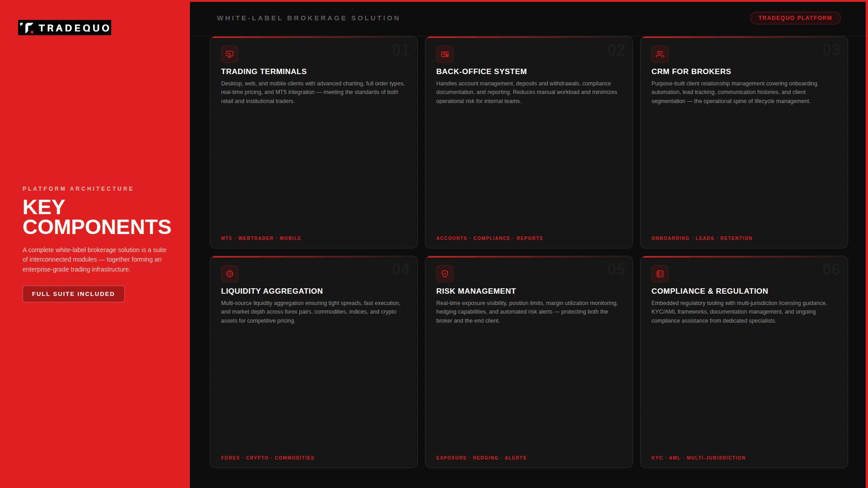The width and height of the screenshot is (868, 488).
Task: Select the Liquidity Aggregation heading
Action: click(x=272, y=291)
